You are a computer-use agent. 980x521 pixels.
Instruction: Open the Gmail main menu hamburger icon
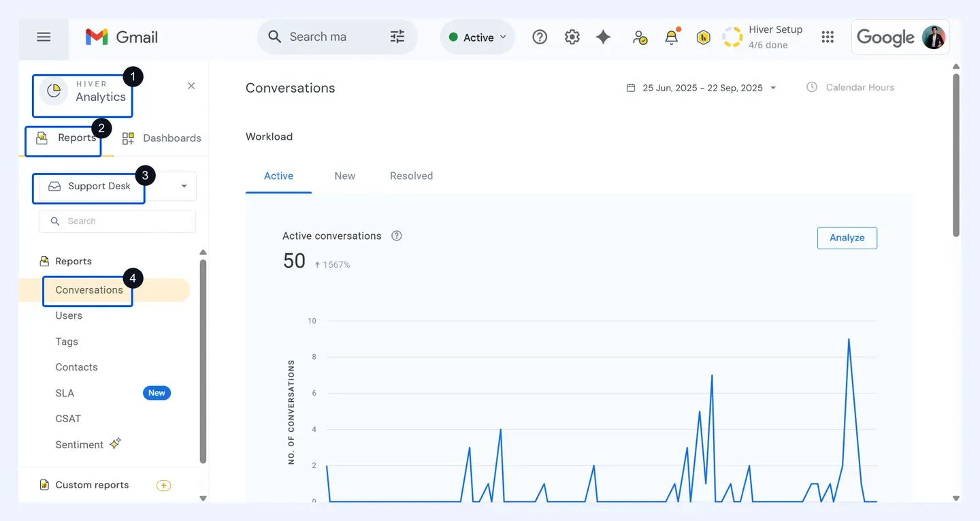(44, 37)
